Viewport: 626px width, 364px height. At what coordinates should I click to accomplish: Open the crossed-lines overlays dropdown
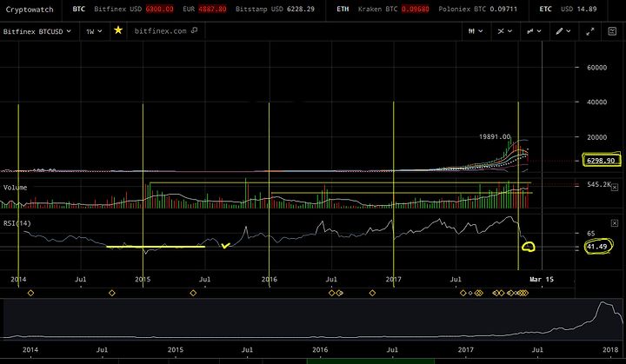[504, 31]
